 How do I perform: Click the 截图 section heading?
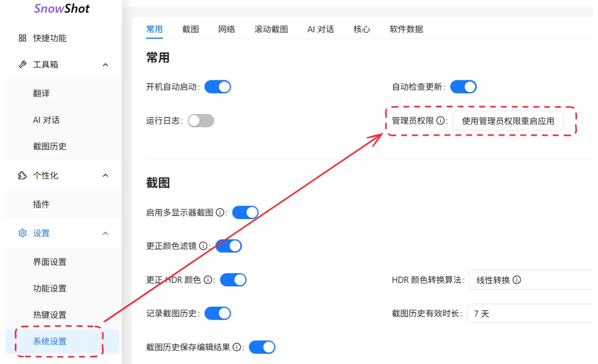coord(158,183)
